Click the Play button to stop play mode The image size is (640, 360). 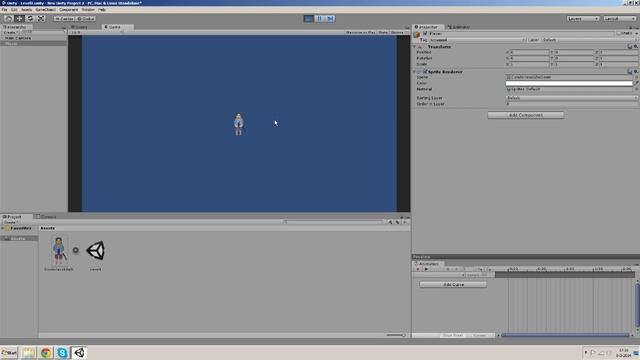coord(309,18)
